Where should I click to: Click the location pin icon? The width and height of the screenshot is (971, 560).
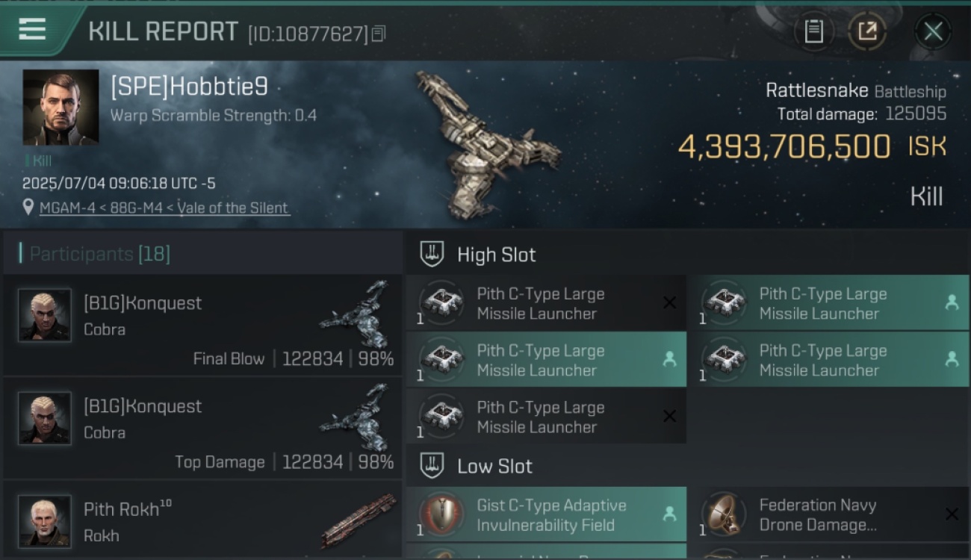28,207
